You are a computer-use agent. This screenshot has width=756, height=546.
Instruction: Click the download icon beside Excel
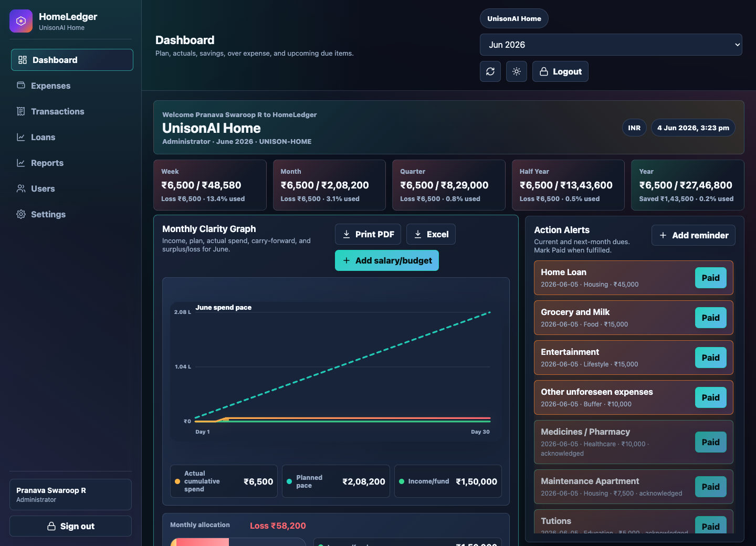[418, 234]
